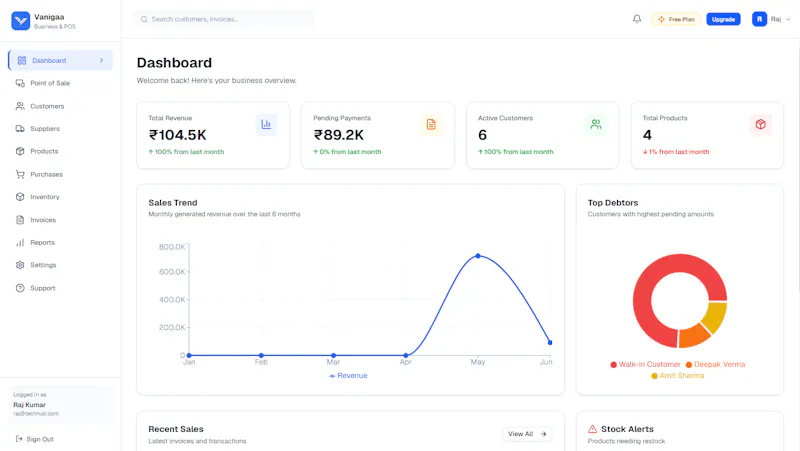
Task: Open Suppliers menu label
Action: (45, 129)
